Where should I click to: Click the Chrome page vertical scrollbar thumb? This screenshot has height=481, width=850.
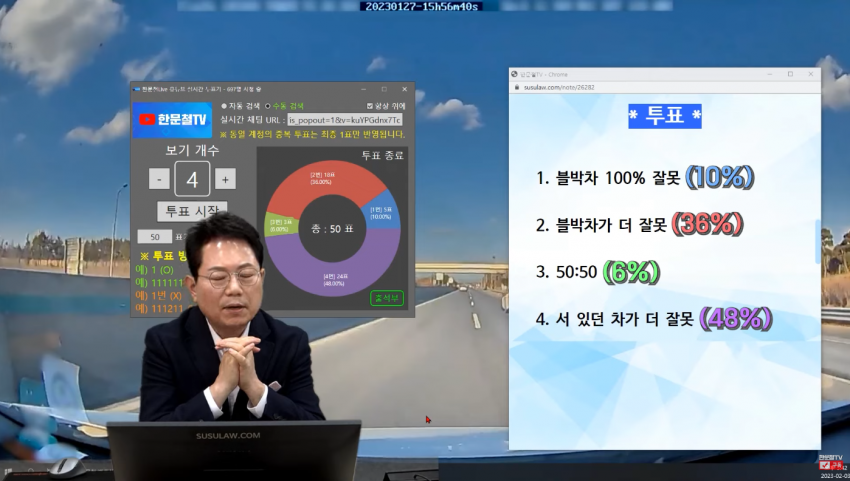click(817, 241)
